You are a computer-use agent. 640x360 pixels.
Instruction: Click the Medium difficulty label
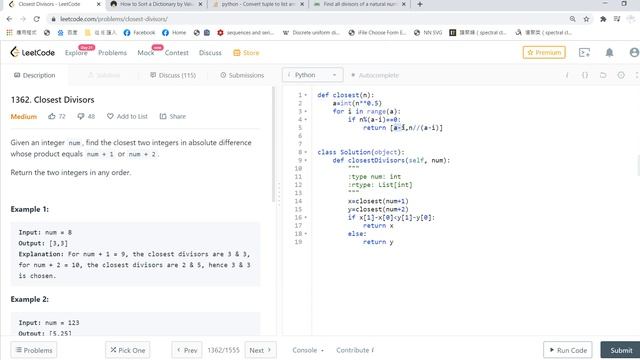(x=24, y=116)
